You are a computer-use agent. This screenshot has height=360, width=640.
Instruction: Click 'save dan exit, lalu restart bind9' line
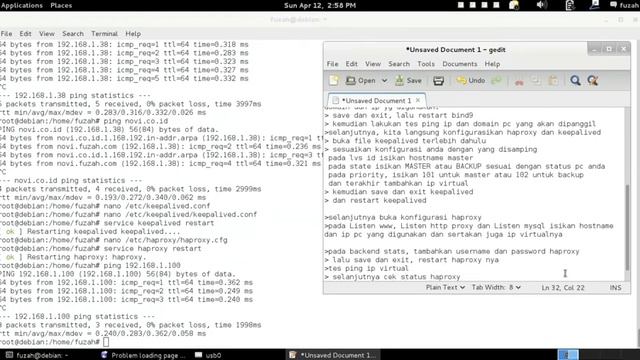click(399, 115)
